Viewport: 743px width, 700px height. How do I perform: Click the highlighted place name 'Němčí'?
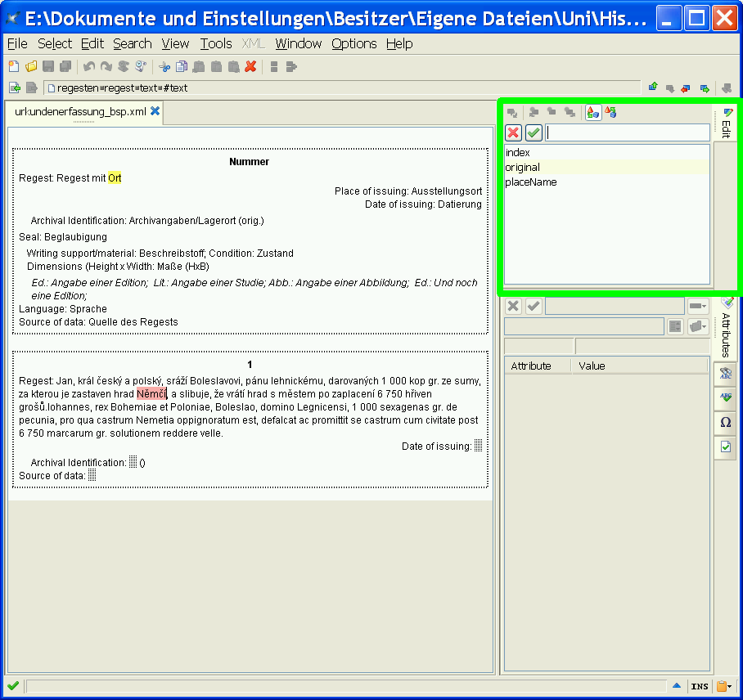[x=151, y=394]
